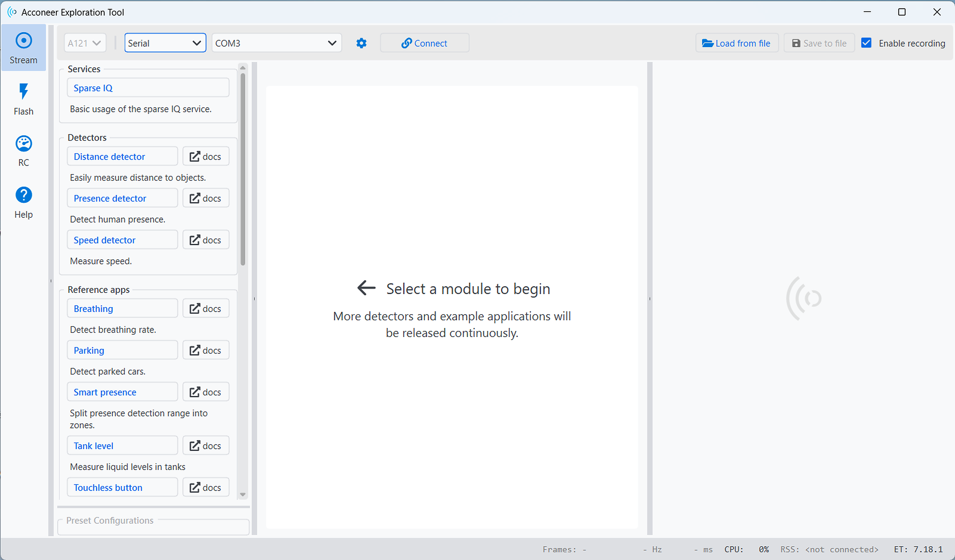Click the module list scroll up arrow
The height and width of the screenshot is (560, 955).
243,68
